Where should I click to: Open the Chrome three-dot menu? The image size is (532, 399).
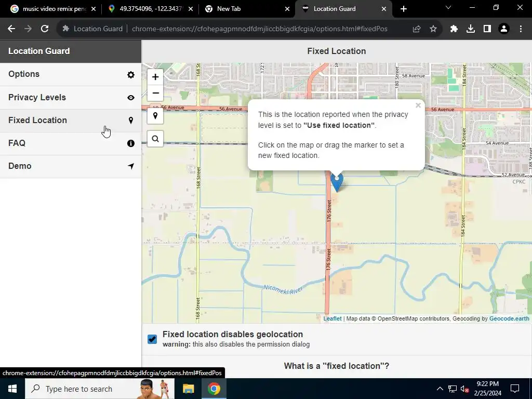click(521, 29)
